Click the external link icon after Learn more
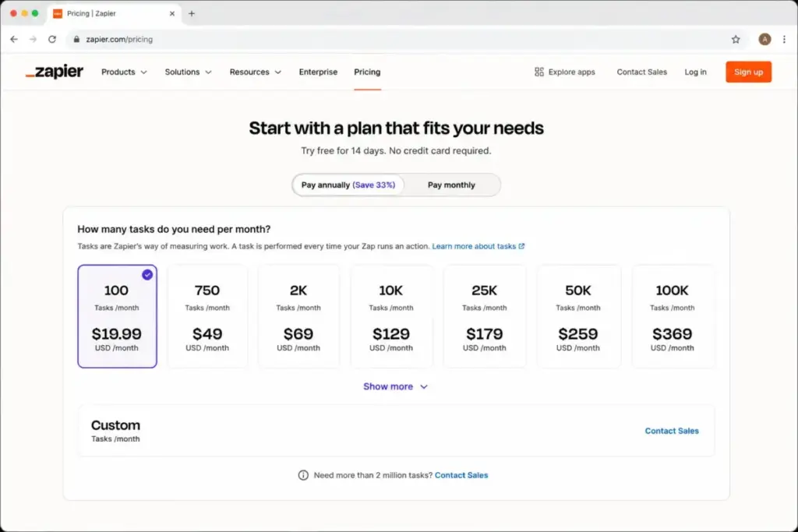The image size is (798, 532). (521, 246)
